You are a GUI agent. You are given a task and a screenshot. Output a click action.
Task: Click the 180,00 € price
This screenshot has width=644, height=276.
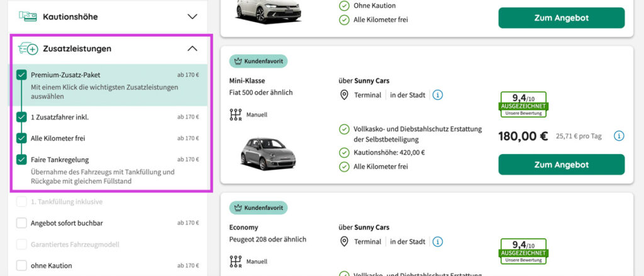click(523, 136)
